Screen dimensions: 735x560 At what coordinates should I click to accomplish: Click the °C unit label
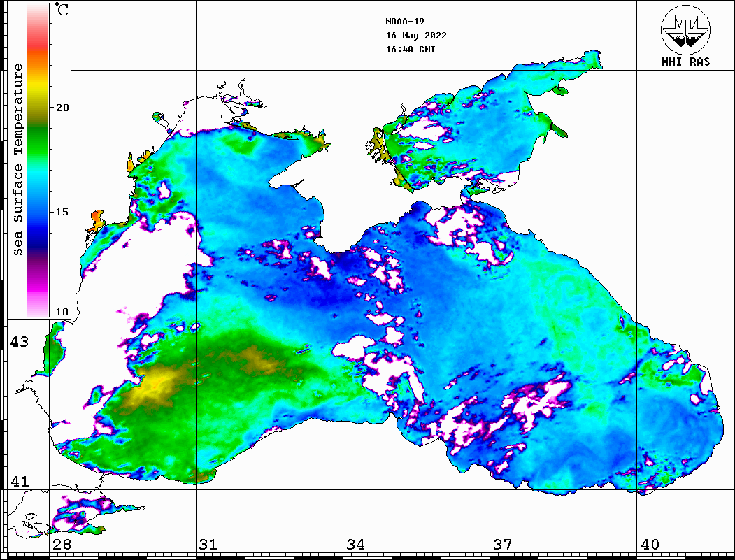coord(61,9)
